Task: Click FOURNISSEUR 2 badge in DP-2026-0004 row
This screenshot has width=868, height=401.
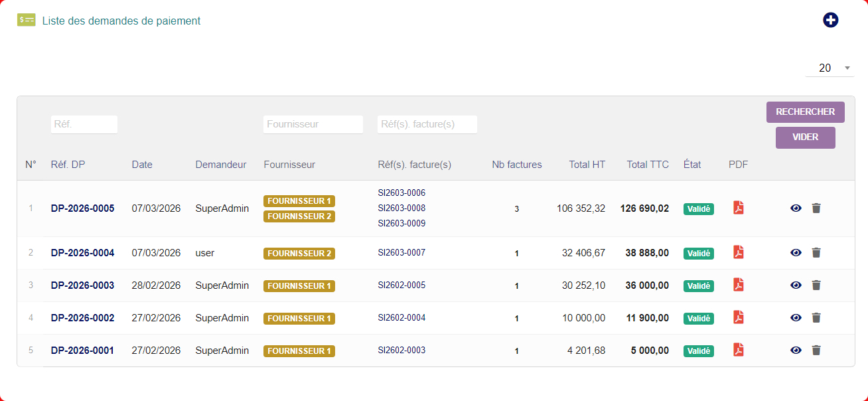Action: click(x=299, y=254)
